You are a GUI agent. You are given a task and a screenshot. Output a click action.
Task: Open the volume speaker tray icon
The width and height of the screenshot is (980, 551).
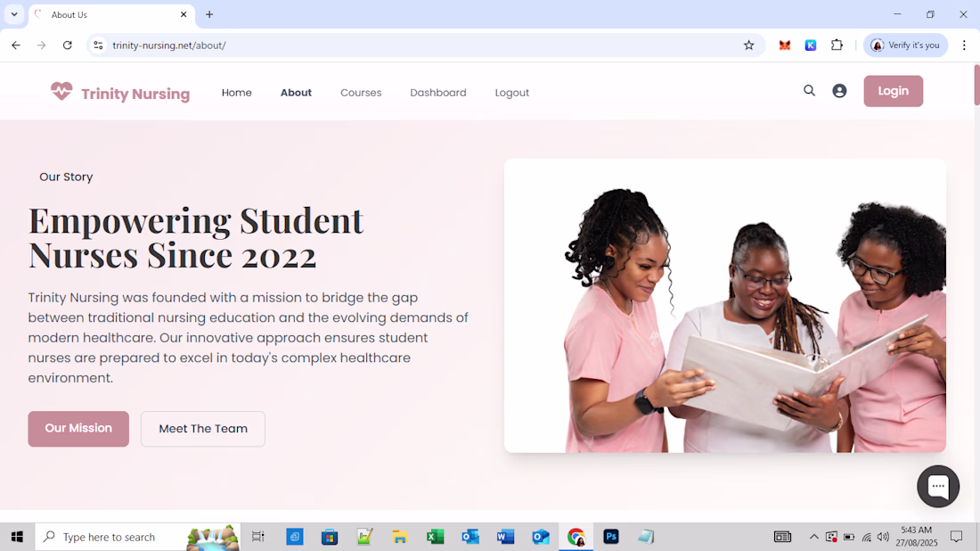pos(883,537)
